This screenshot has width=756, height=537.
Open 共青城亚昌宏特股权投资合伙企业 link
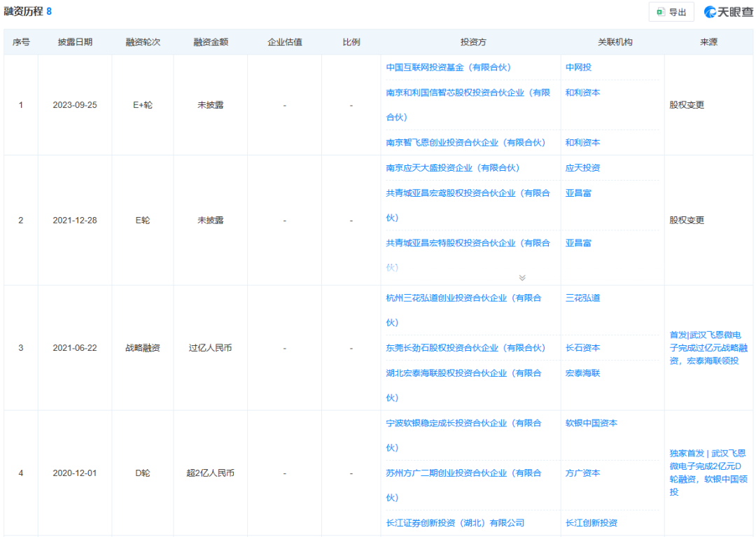468,255
